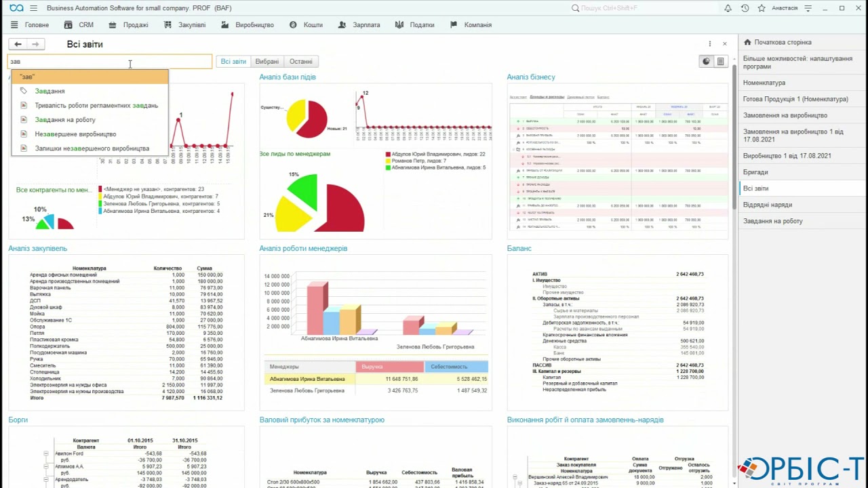Open the Аналіз роботи менеджерів report
The image size is (868, 488).
pyautogui.click(x=303, y=249)
